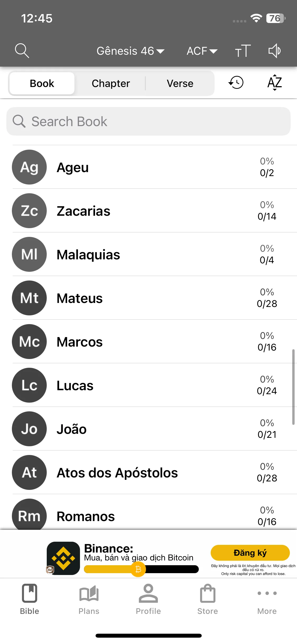Switch to the Chapter segment
Viewport: 297px width, 644px height.
111,83
